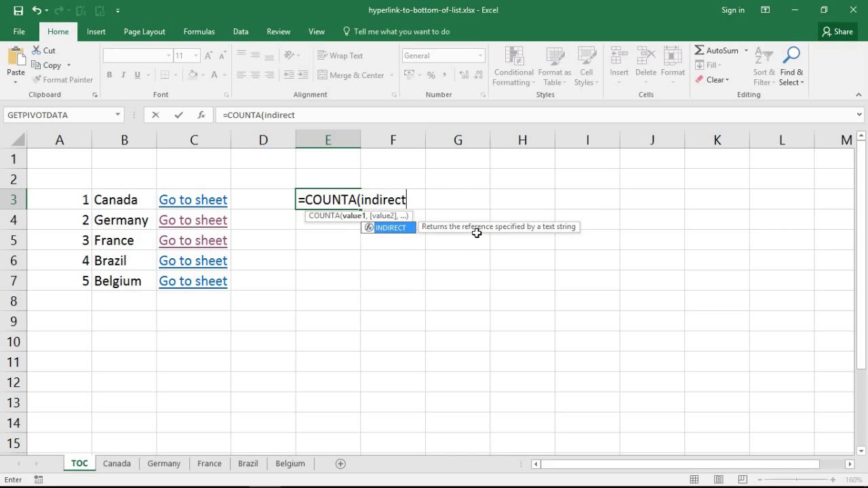Toggle bold formatting
The height and width of the screenshot is (488, 868).
(109, 75)
